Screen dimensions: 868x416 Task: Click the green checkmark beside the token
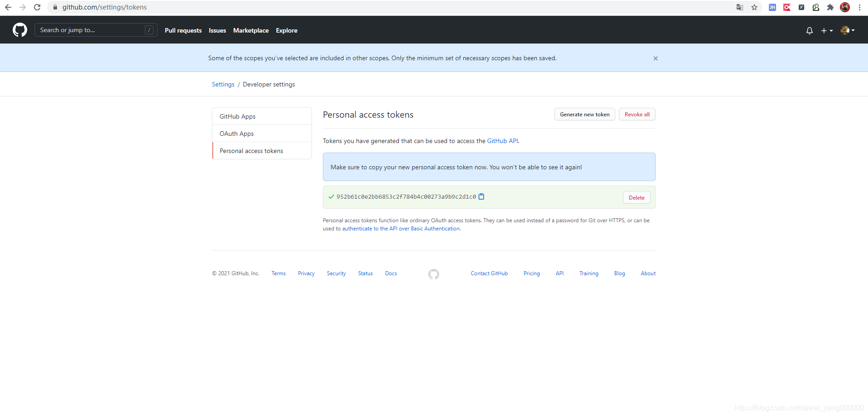[331, 196]
